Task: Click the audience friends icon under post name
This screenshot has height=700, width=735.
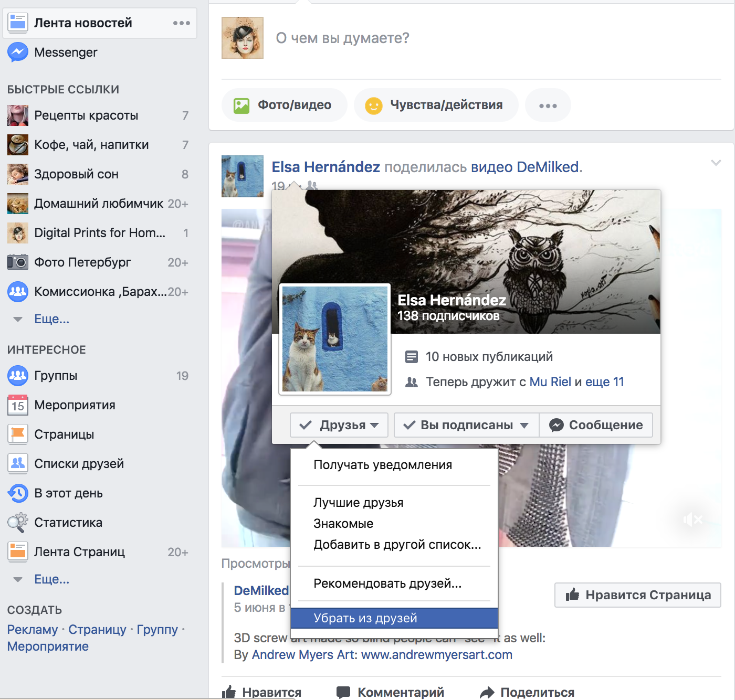Action: [312, 186]
